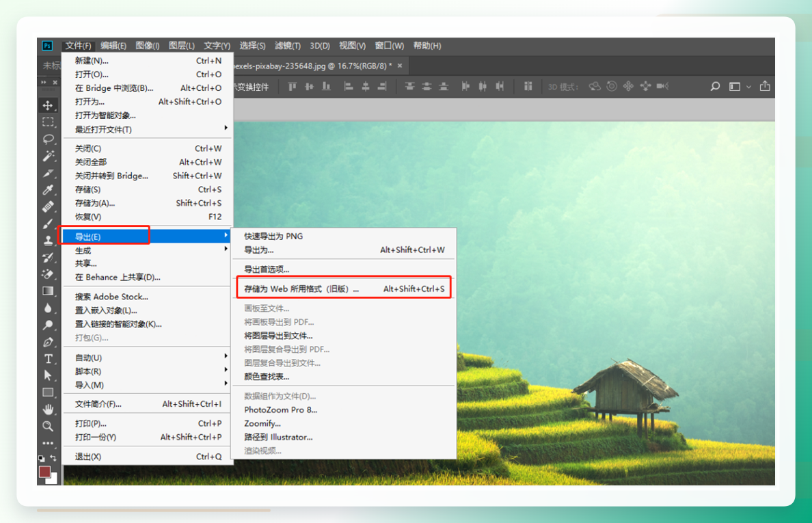
Task: Choose PhotoZoom Pro 8...
Action: 344,410
